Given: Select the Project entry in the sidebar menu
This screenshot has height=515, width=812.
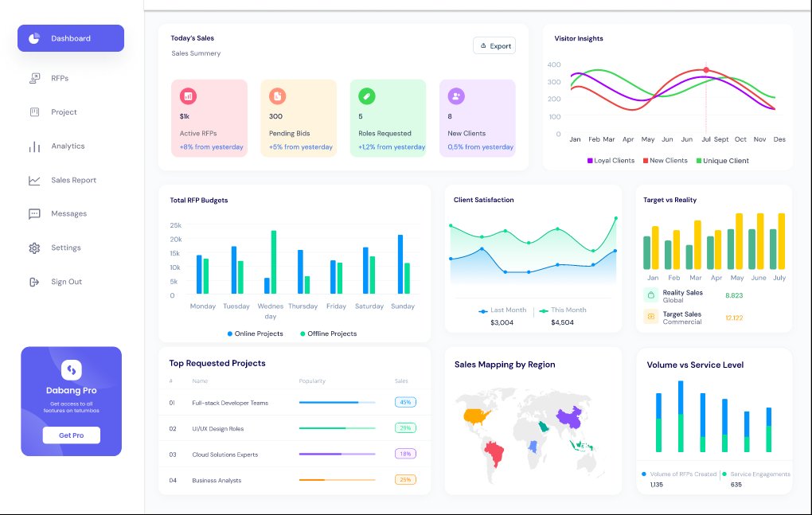Looking at the screenshot, I should click(33, 111).
